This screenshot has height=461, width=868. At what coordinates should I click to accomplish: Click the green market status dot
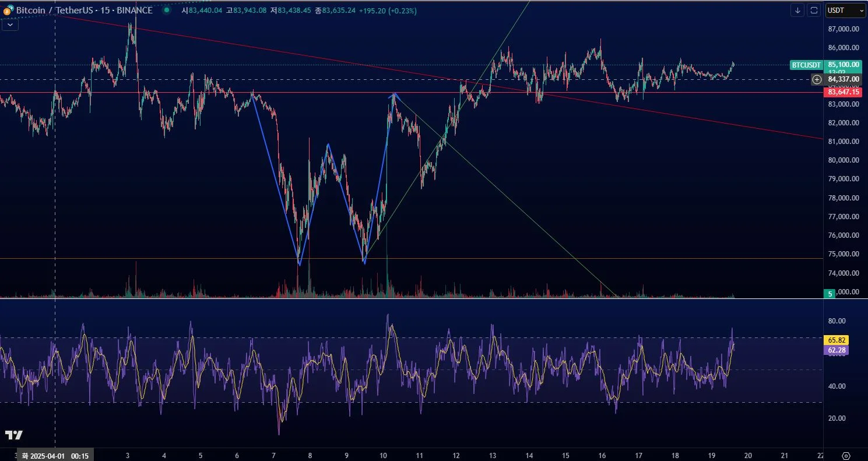(x=167, y=10)
